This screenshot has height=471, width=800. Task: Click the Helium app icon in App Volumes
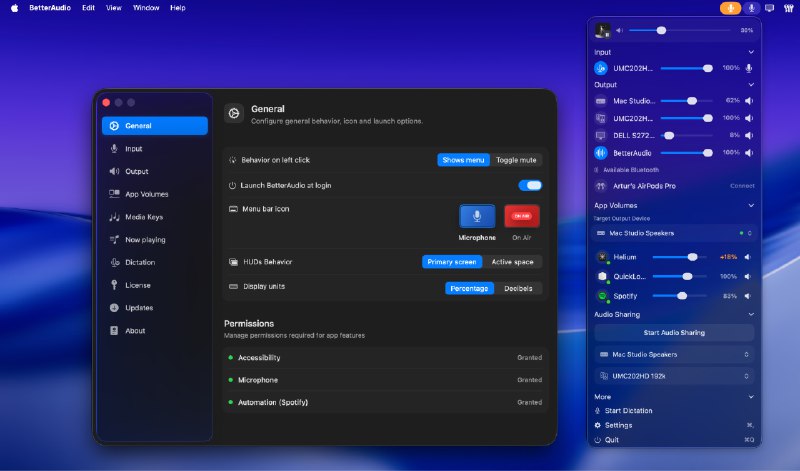coord(603,257)
